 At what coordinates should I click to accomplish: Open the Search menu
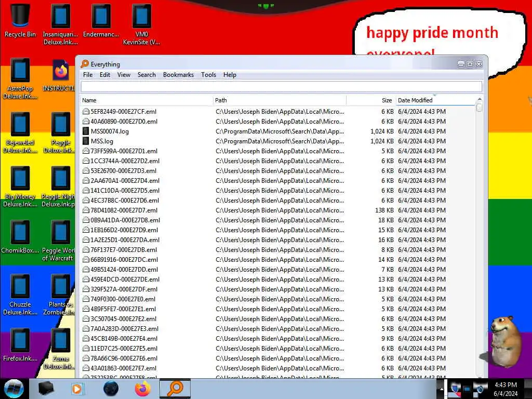(147, 75)
